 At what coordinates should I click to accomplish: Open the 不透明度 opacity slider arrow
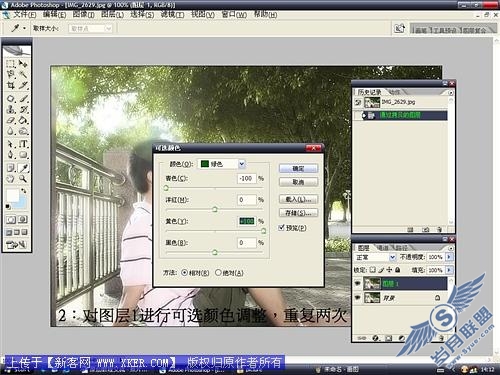coord(449,257)
